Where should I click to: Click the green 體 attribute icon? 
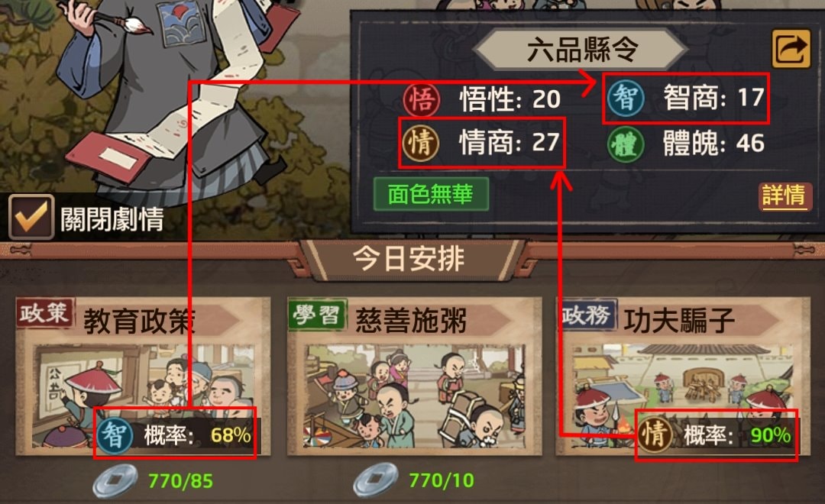(x=626, y=144)
